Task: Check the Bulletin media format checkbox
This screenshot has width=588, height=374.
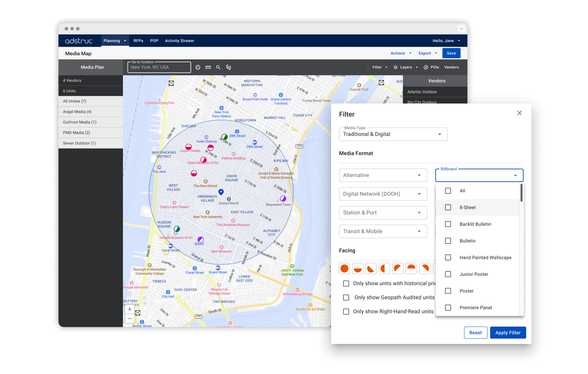Action: 448,241
